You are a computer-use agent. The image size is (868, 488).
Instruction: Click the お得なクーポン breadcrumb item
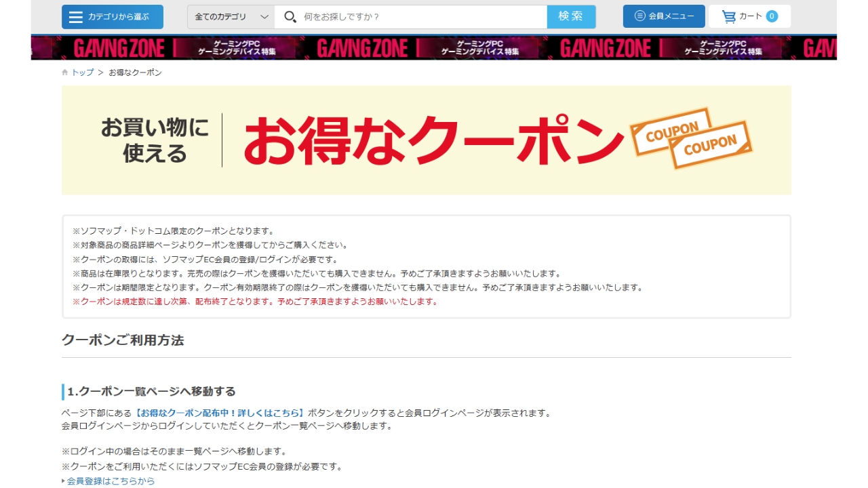click(135, 73)
